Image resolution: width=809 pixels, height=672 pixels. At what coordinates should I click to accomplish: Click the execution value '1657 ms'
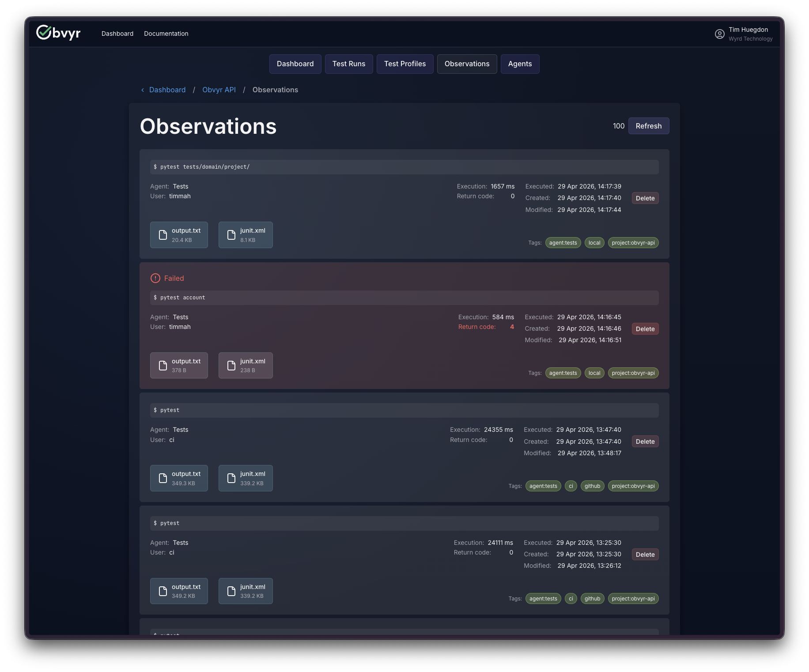coord(503,186)
